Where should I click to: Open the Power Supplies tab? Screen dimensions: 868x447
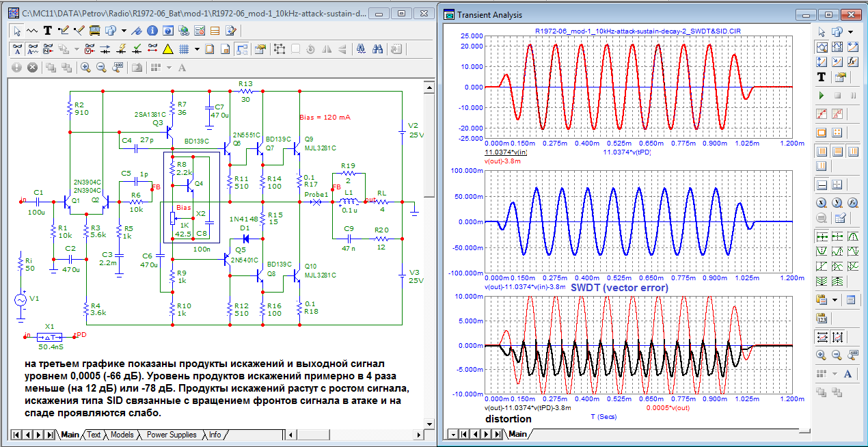click(x=172, y=435)
